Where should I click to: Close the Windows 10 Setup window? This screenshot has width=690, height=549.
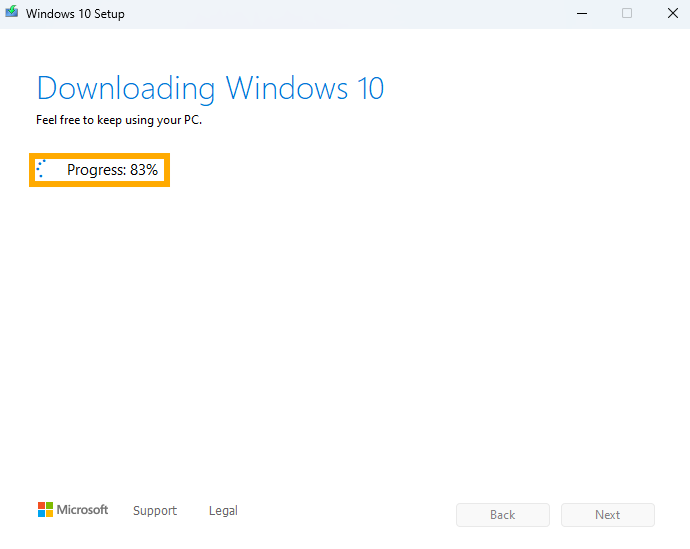point(672,14)
